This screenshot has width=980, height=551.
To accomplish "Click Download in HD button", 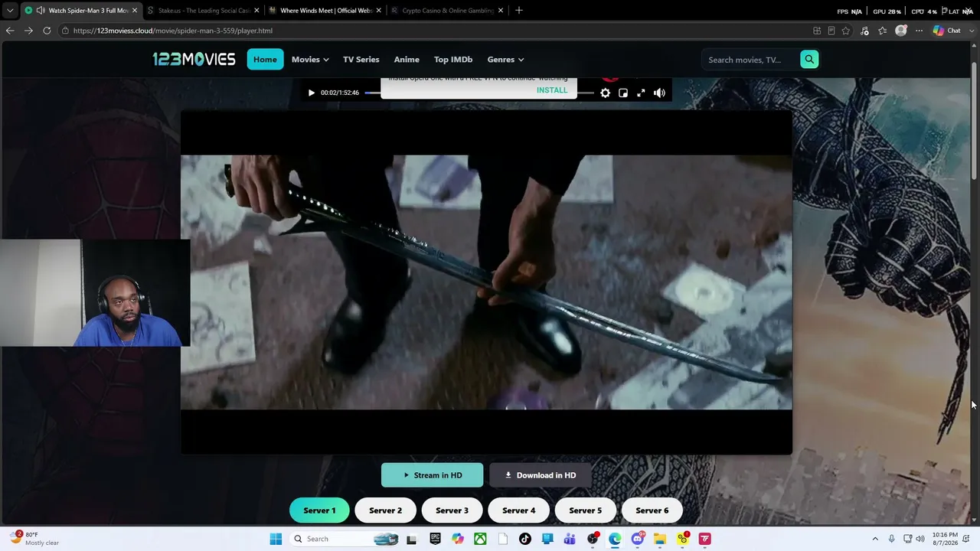I will click(541, 475).
